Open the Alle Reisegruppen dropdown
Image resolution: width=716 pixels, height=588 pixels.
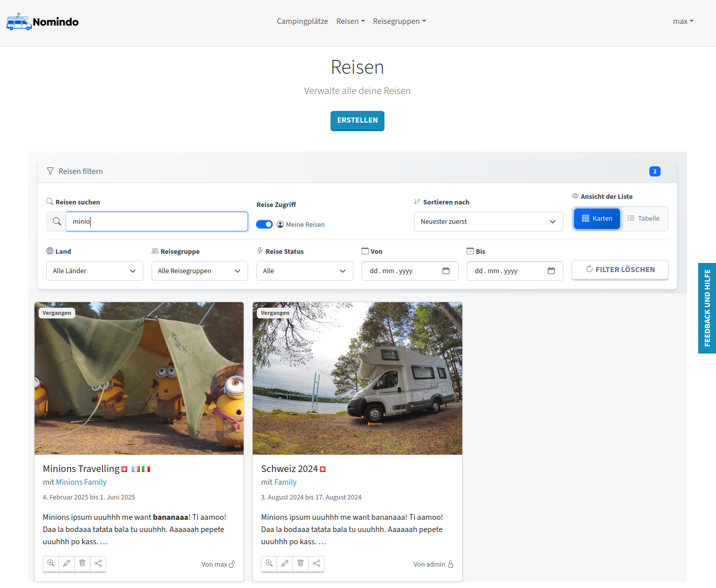199,271
